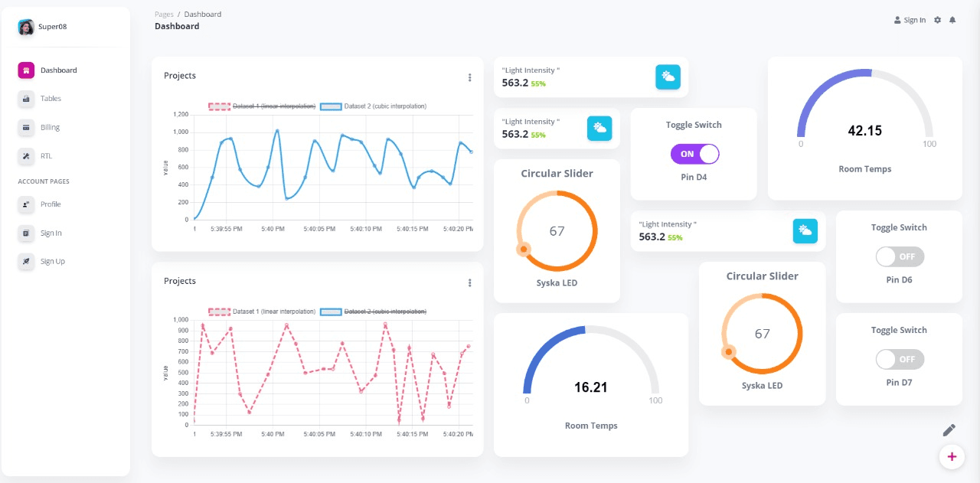The image size is (980, 483).
Task: Click the Pin D7 label
Action: point(899,383)
